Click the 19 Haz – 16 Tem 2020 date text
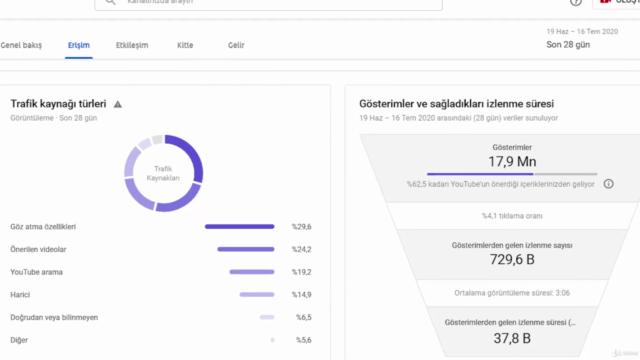 point(582,31)
